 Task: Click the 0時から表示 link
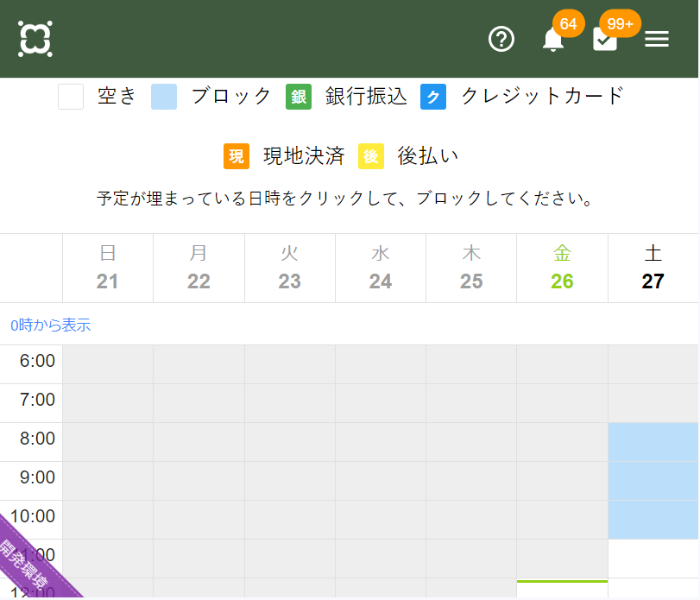coord(51,325)
